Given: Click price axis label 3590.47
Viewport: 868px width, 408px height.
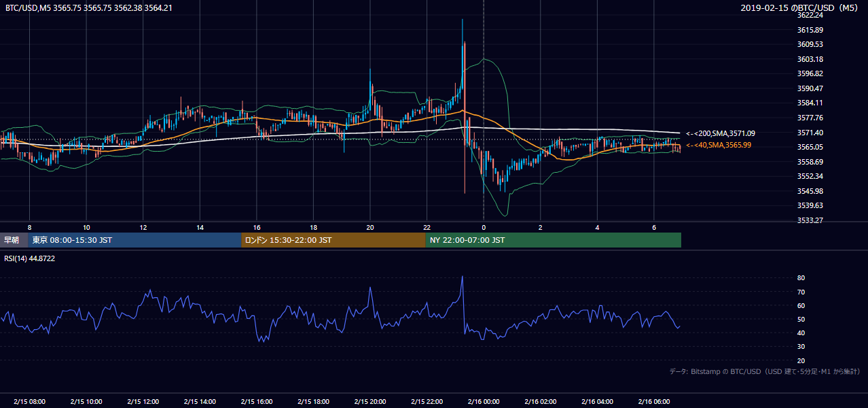Looking at the screenshot, I should point(810,88).
